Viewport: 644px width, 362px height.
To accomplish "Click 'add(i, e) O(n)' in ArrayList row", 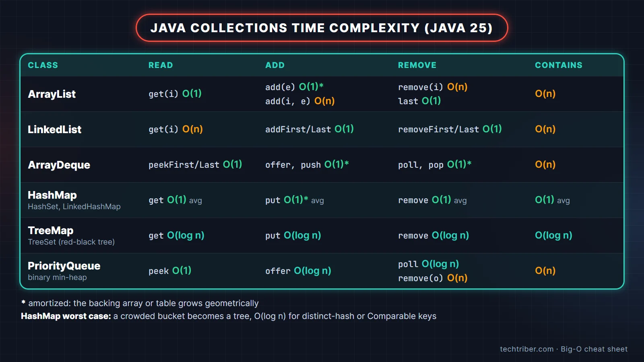I will coord(300,101).
